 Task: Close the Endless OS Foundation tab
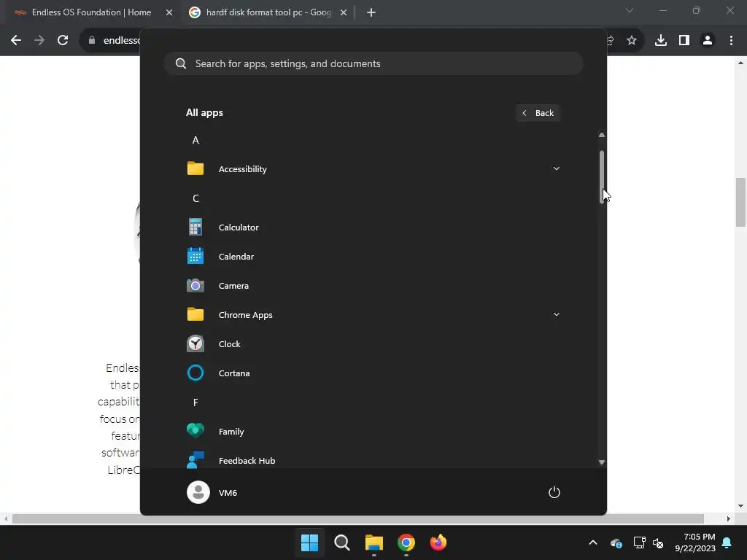[x=169, y=13]
